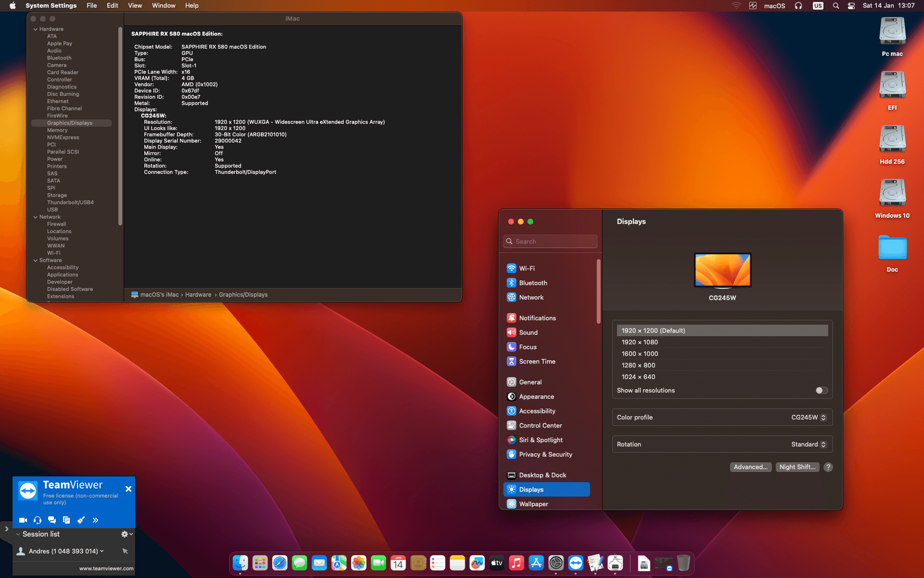Viewport: 924px width, 578px height.
Task: Close the TeamViewer panel with the X
Action: click(x=128, y=489)
